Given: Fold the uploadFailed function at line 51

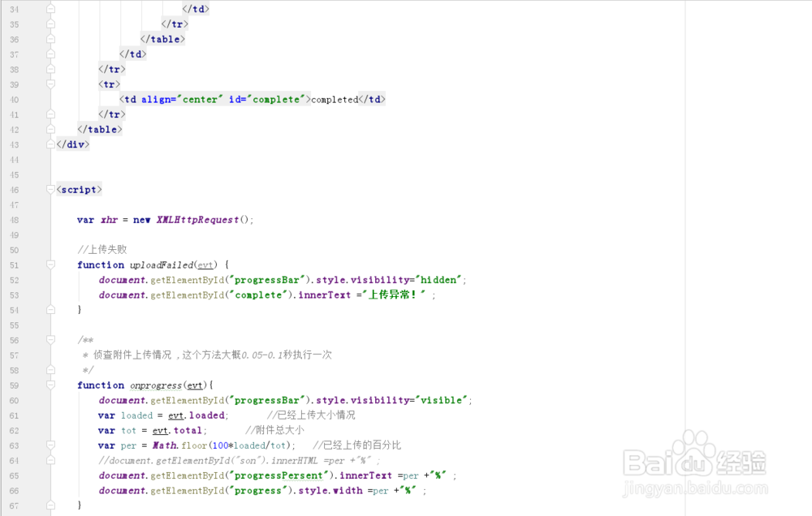Looking at the screenshot, I should pos(50,264).
